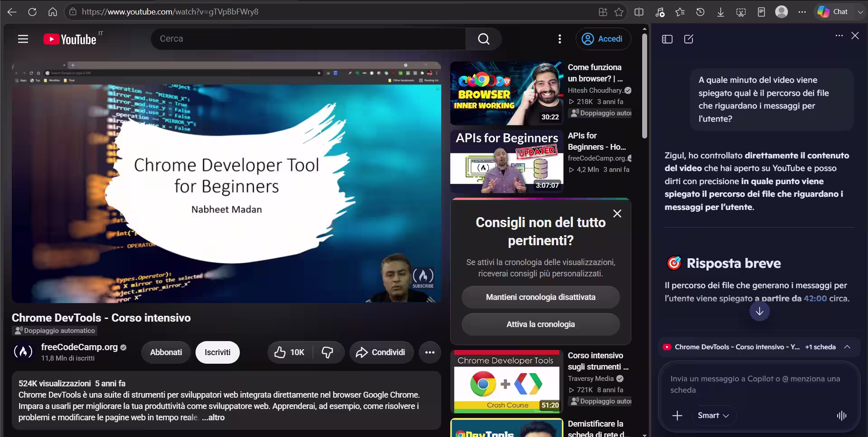Open browser history icon
Screen dimensions: 868x437
point(700,12)
